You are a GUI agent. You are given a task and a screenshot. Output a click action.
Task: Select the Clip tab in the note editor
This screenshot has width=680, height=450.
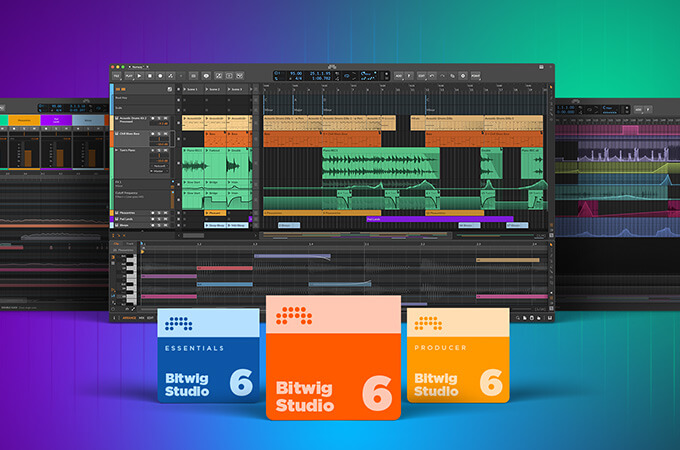coord(116,244)
